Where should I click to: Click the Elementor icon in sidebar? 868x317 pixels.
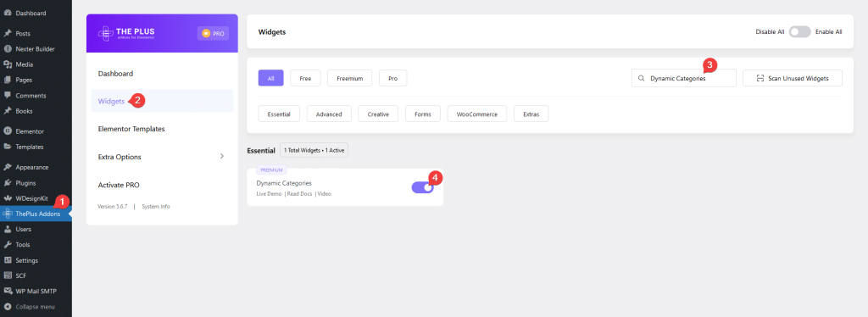(x=8, y=131)
